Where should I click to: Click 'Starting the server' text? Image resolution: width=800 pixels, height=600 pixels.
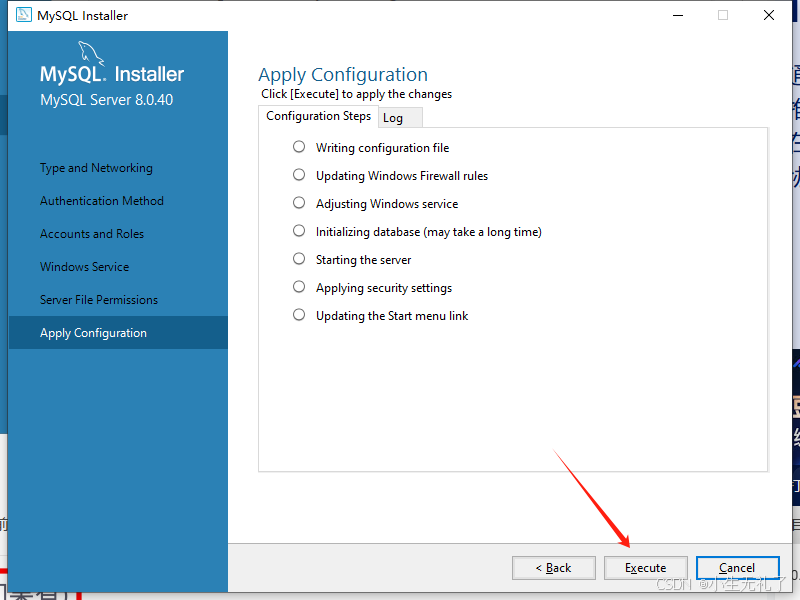(363, 260)
